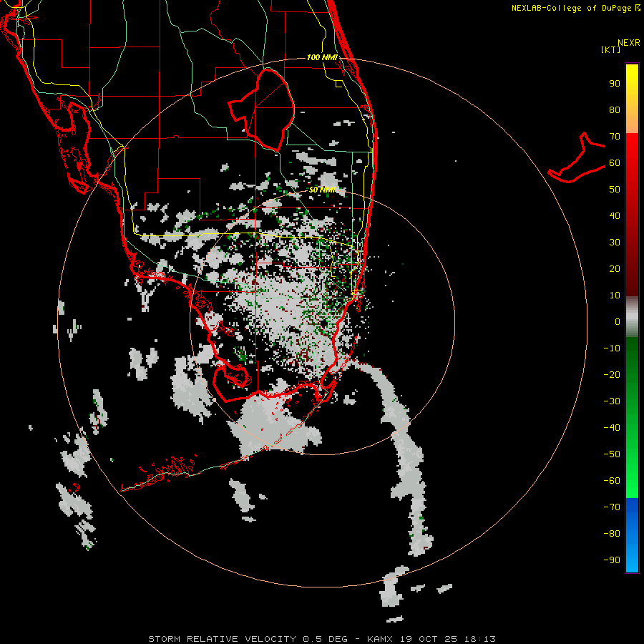This screenshot has width=644, height=644.
Task: Click the NEXR label above the color scale
Action: (x=629, y=43)
